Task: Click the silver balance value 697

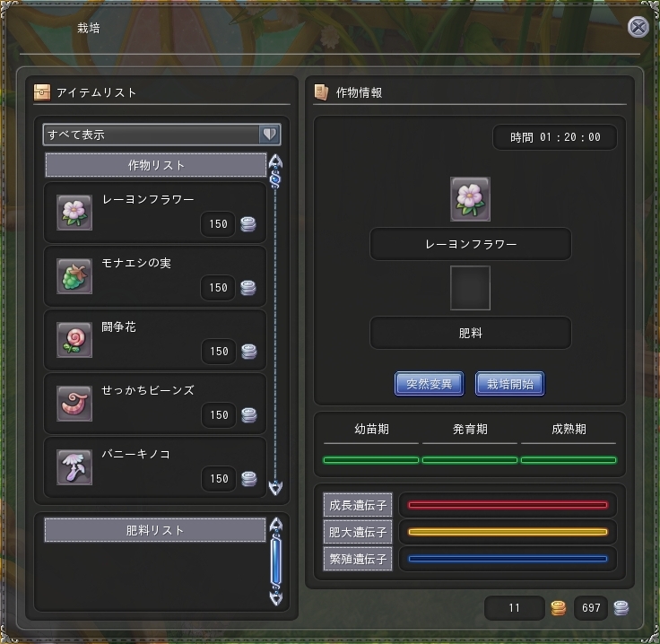Action: tap(591, 608)
